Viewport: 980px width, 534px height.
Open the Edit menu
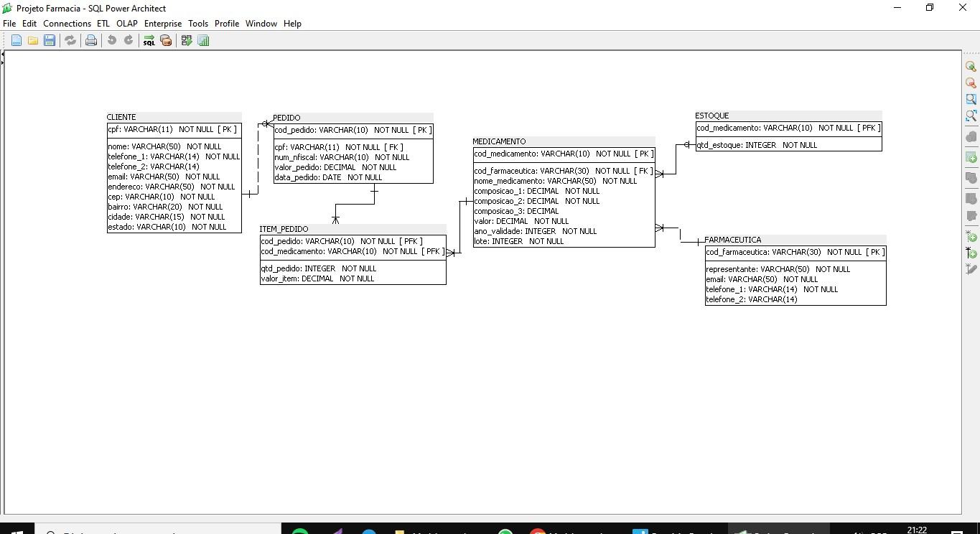click(x=29, y=24)
